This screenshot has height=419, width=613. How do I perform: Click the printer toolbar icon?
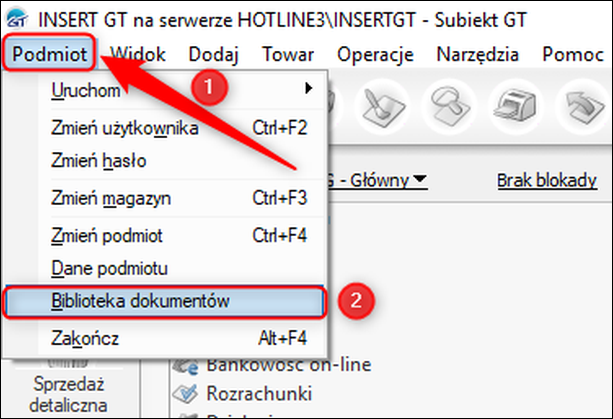click(x=518, y=104)
